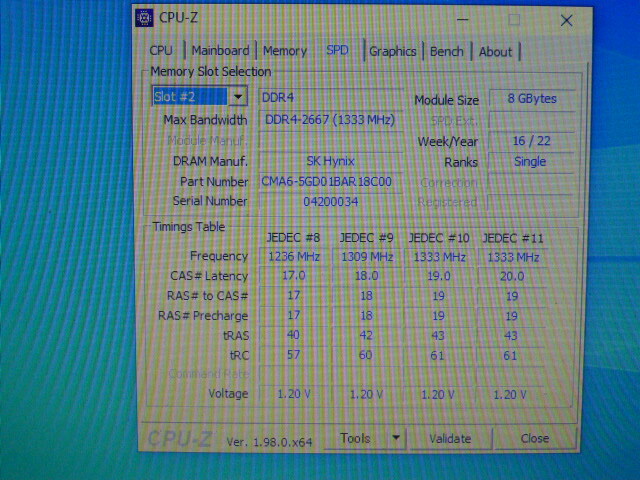Image resolution: width=640 pixels, height=480 pixels.
Task: Select the SPD tab
Action: point(337,50)
